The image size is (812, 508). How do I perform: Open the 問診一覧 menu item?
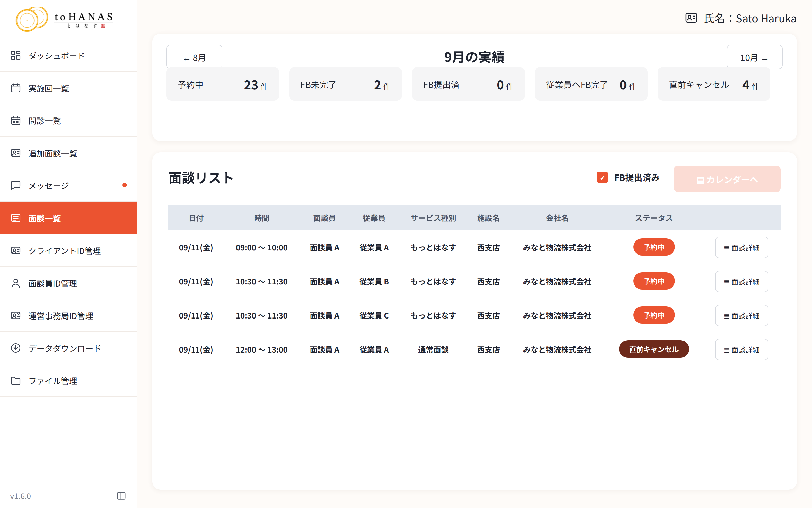[69, 121]
